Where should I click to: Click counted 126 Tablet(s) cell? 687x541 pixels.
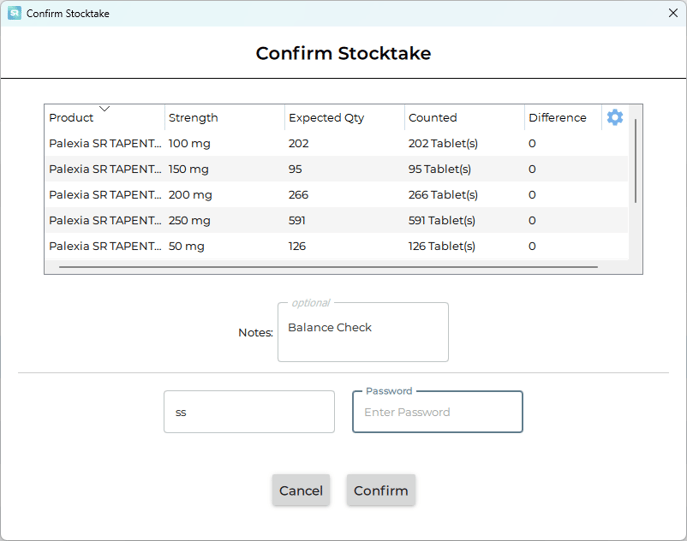(x=442, y=246)
